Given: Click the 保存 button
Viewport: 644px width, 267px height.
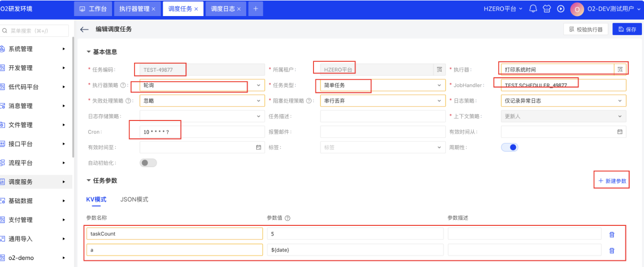Looking at the screenshot, I should (627, 30).
